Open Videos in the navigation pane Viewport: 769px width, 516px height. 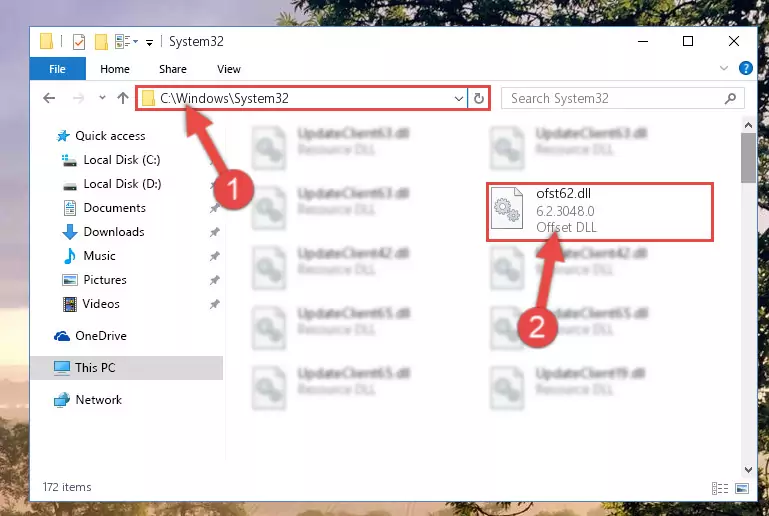point(101,304)
